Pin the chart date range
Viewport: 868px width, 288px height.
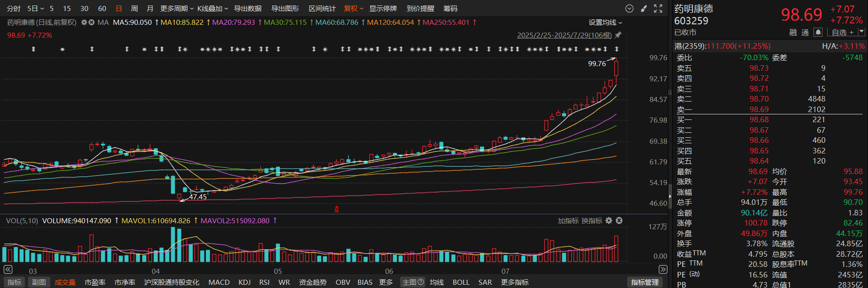pyautogui.click(x=618, y=35)
